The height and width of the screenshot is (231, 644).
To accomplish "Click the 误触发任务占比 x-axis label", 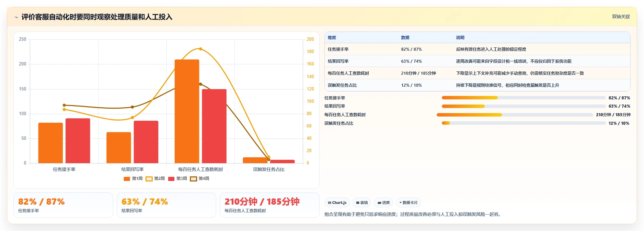I will coord(269,169).
